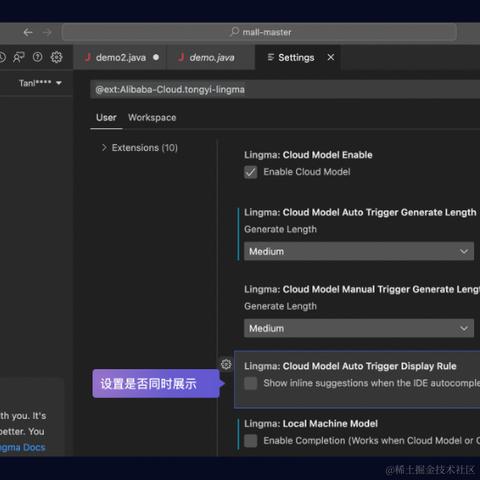
Task: Switch to demo.java tab
Action: [x=211, y=57]
